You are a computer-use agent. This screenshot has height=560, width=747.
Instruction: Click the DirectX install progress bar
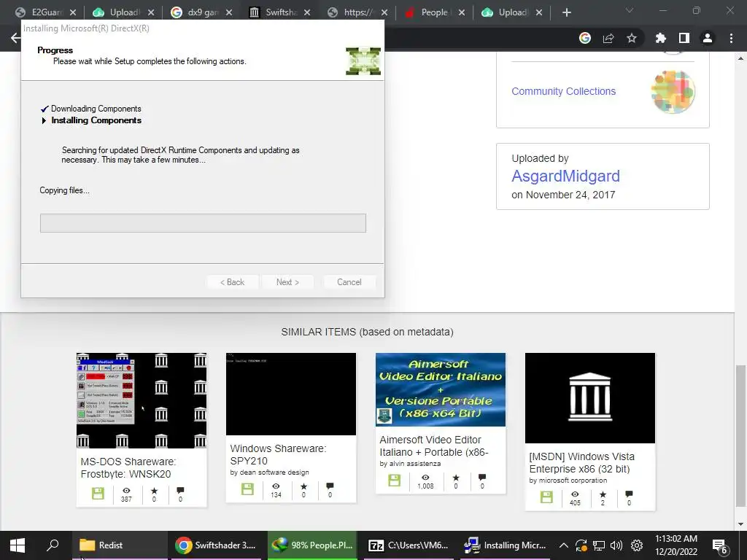point(203,223)
